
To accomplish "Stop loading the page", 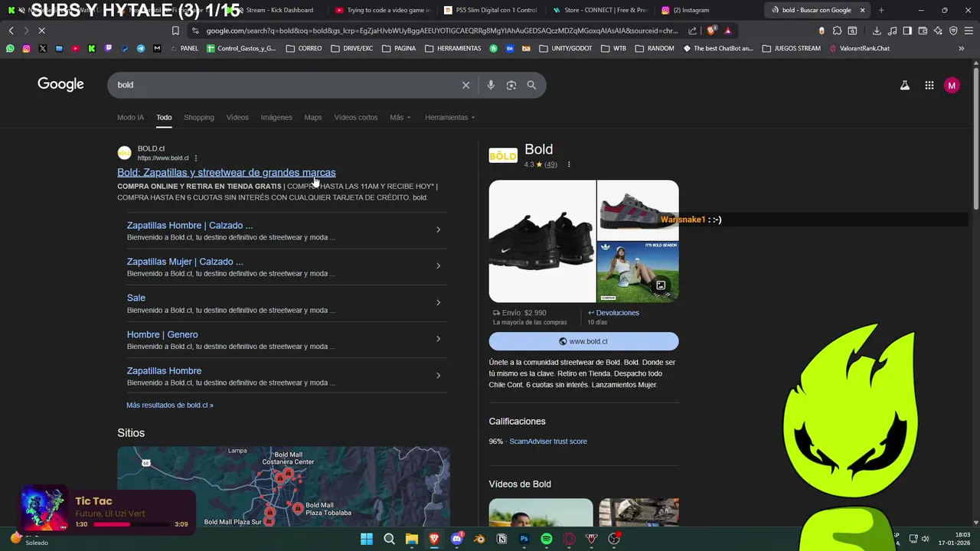I will tap(42, 31).
